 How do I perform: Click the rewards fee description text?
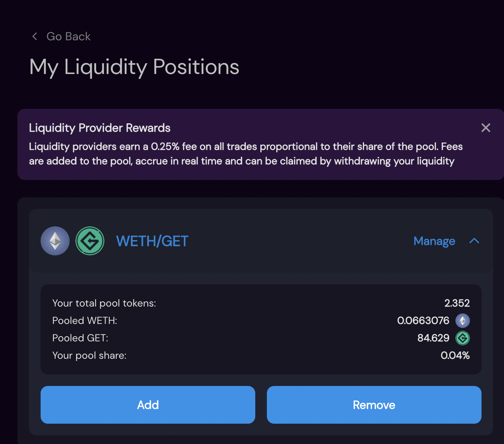pos(246,154)
